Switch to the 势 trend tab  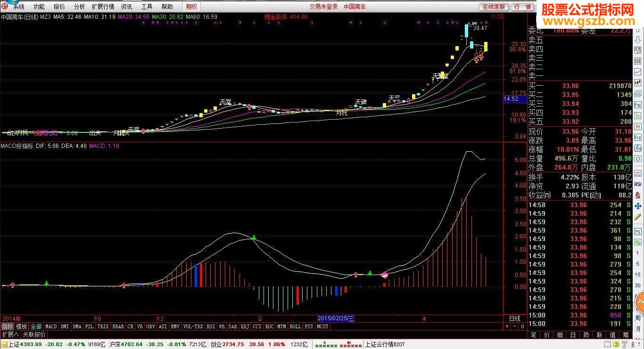pos(586,335)
